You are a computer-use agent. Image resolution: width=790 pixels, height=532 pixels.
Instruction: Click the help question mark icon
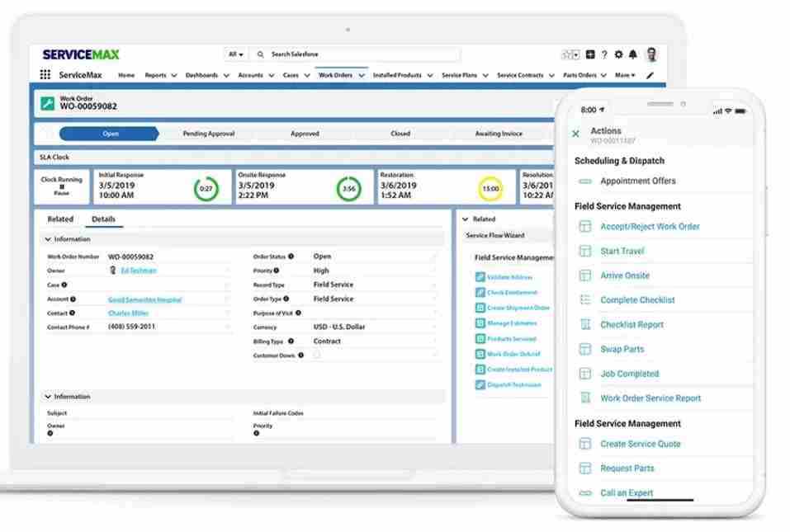pyautogui.click(x=604, y=54)
